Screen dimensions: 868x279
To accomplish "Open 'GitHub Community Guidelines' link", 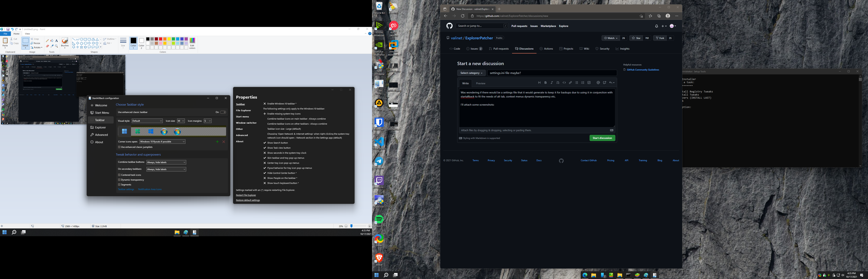I will coord(643,70).
